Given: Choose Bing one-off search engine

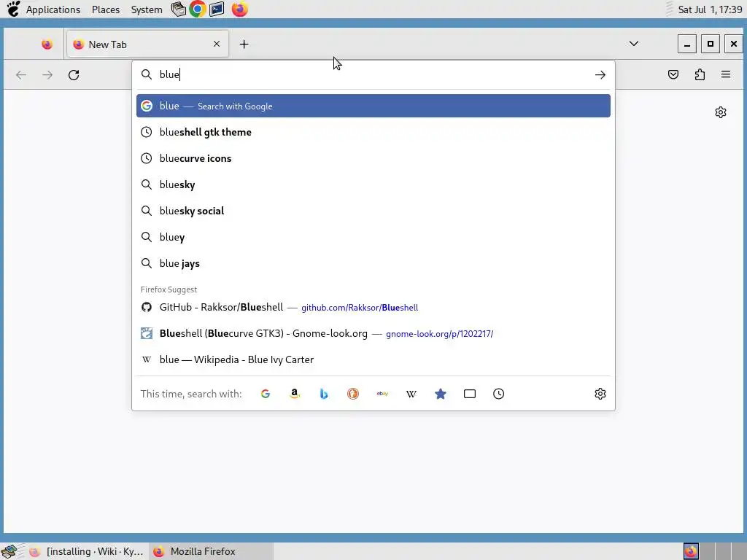Looking at the screenshot, I should [323, 394].
